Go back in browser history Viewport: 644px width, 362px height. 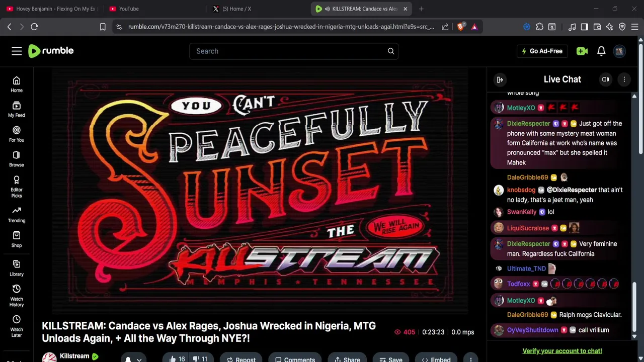tap(9, 27)
